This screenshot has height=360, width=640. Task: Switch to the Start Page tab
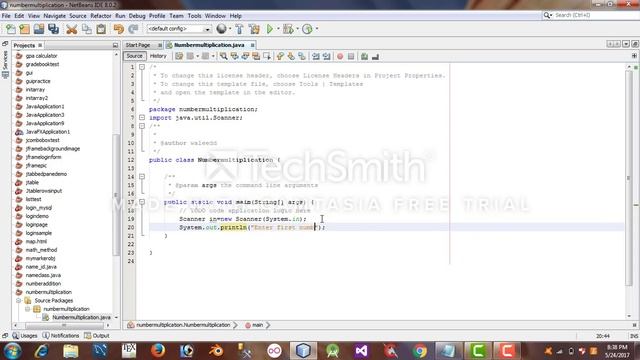138,45
